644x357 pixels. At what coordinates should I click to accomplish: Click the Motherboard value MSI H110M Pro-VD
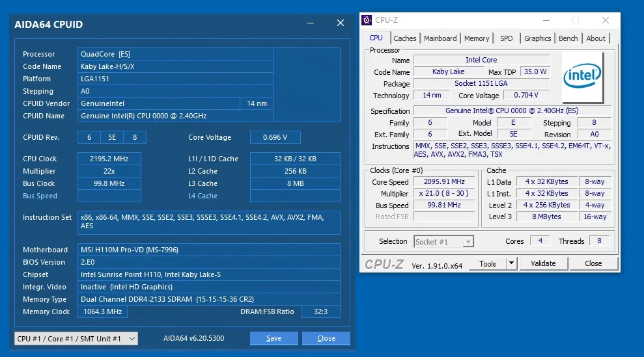click(x=209, y=250)
